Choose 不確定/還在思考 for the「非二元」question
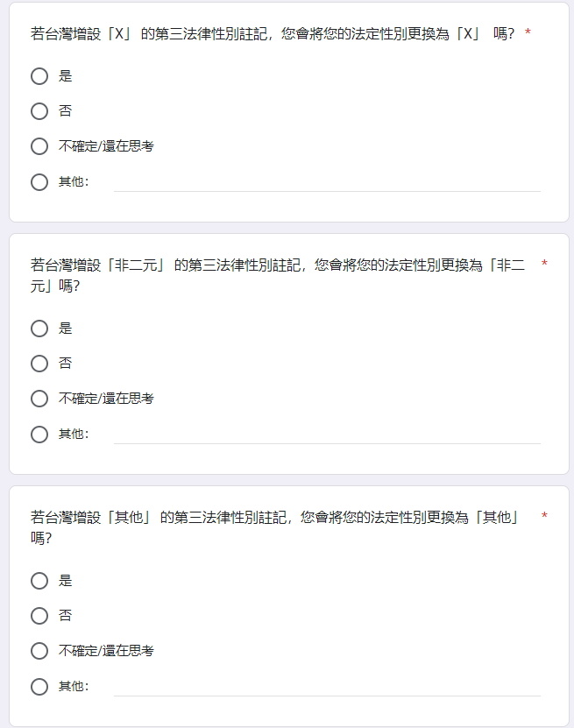Viewport: 574px width, 728px height. click(x=39, y=399)
